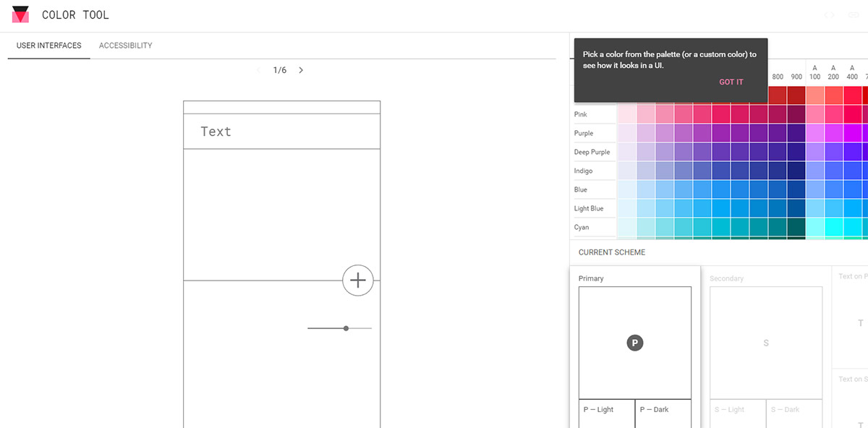Pick the Indigo A400 color swatch
This screenshot has height=428, width=868.
(x=853, y=171)
